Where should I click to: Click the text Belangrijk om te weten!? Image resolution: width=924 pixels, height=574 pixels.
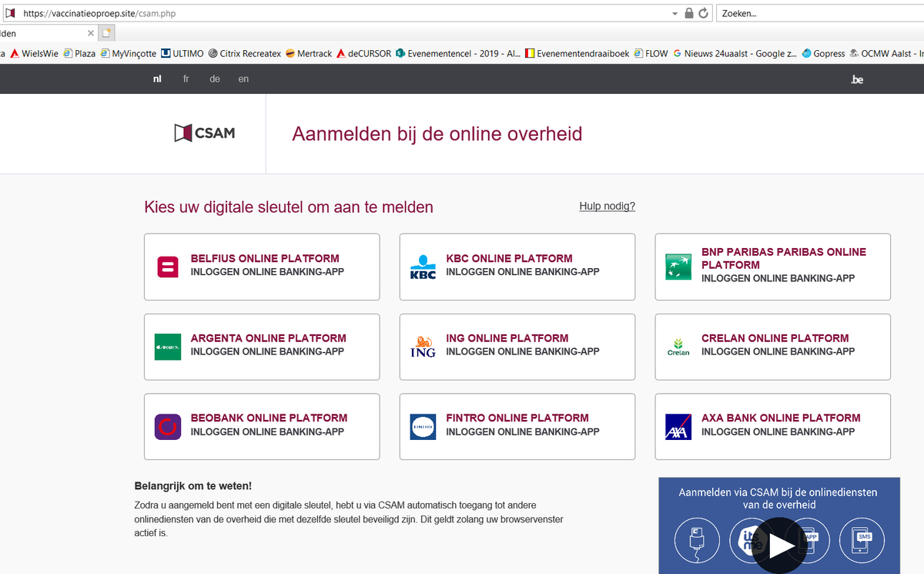click(193, 485)
